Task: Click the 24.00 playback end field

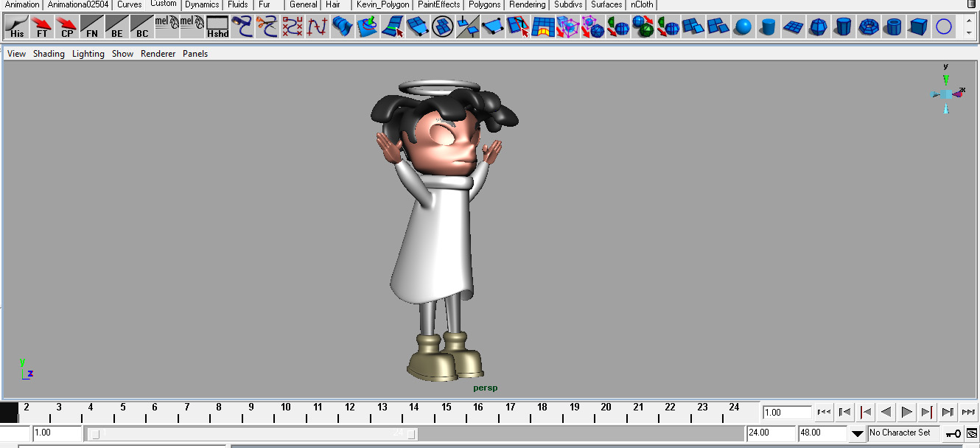Action: click(771, 433)
